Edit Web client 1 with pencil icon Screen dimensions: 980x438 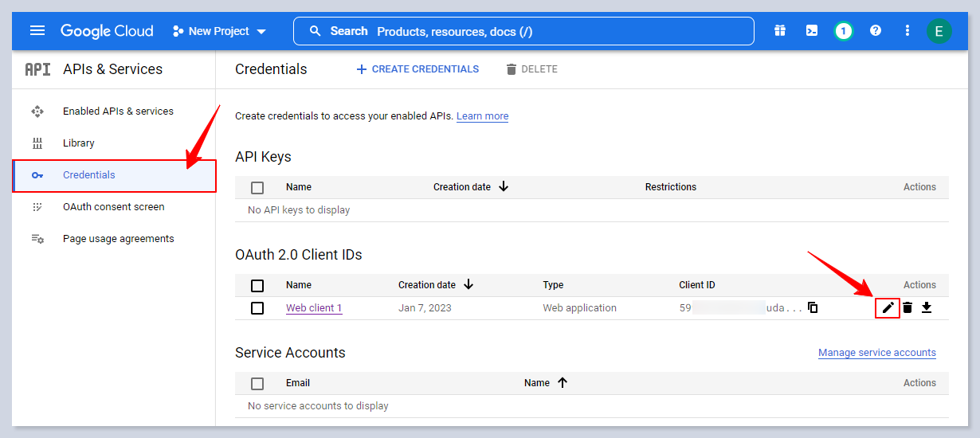(888, 307)
